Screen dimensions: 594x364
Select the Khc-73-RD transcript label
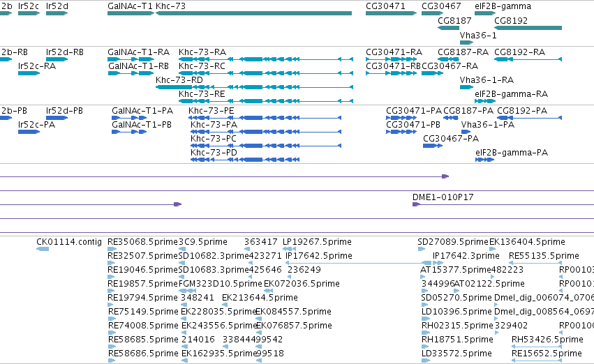pos(179,79)
